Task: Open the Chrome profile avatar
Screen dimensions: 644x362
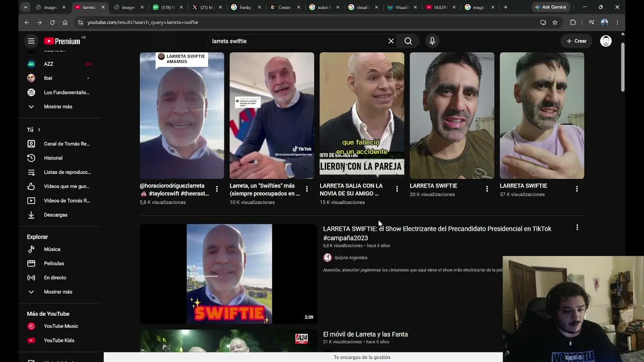Action: tap(605, 22)
